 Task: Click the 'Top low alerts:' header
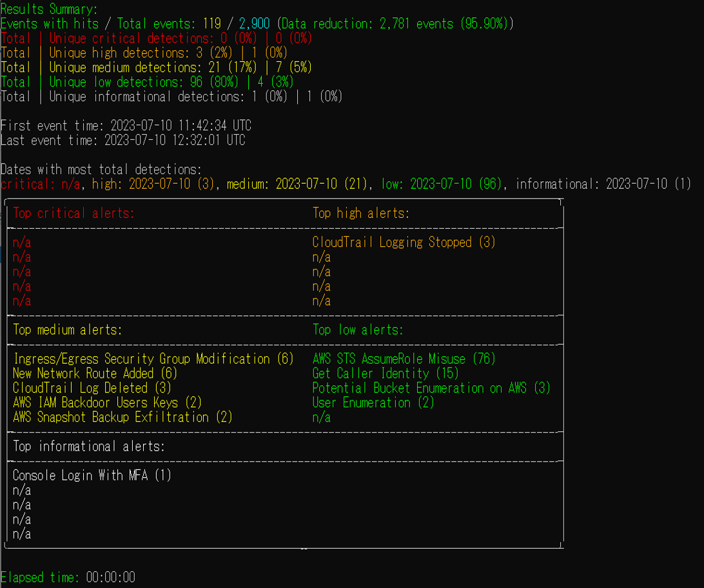tap(358, 330)
